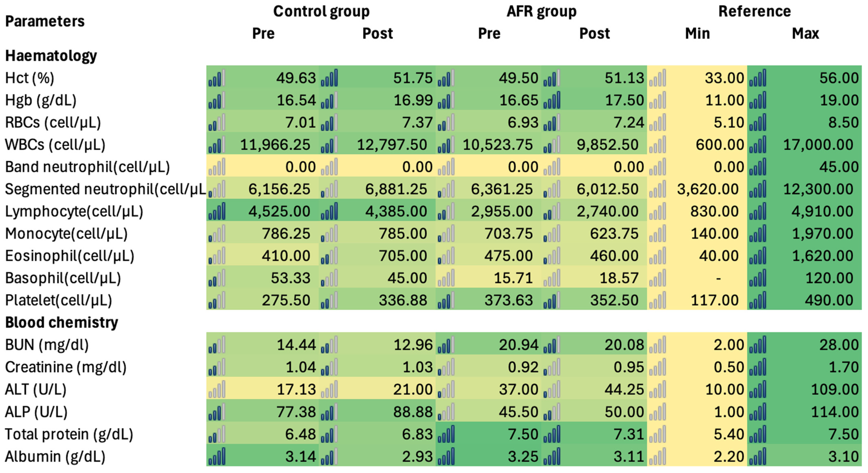The image size is (868, 473).
Task: Click the bar icon beside Hct value 49.63
Action: click(x=217, y=78)
